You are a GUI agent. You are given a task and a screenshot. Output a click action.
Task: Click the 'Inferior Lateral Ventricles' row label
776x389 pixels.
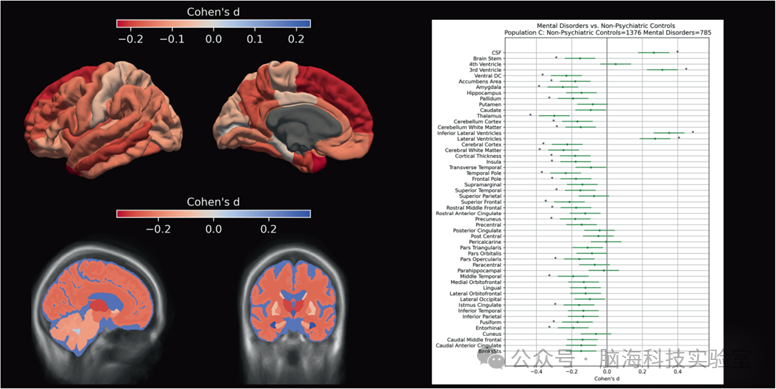click(470, 133)
